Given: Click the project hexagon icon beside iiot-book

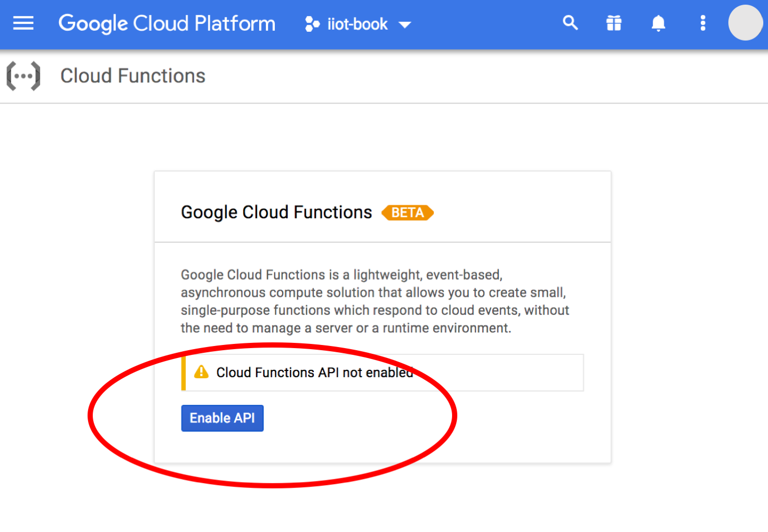Looking at the screenshot, I should (x=312, y=24).
